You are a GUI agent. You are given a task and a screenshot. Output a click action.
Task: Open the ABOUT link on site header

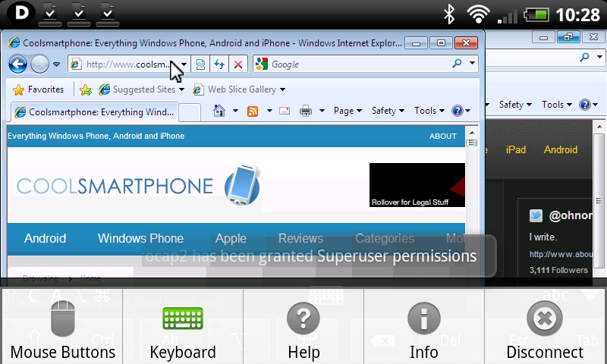coord(442,136)
